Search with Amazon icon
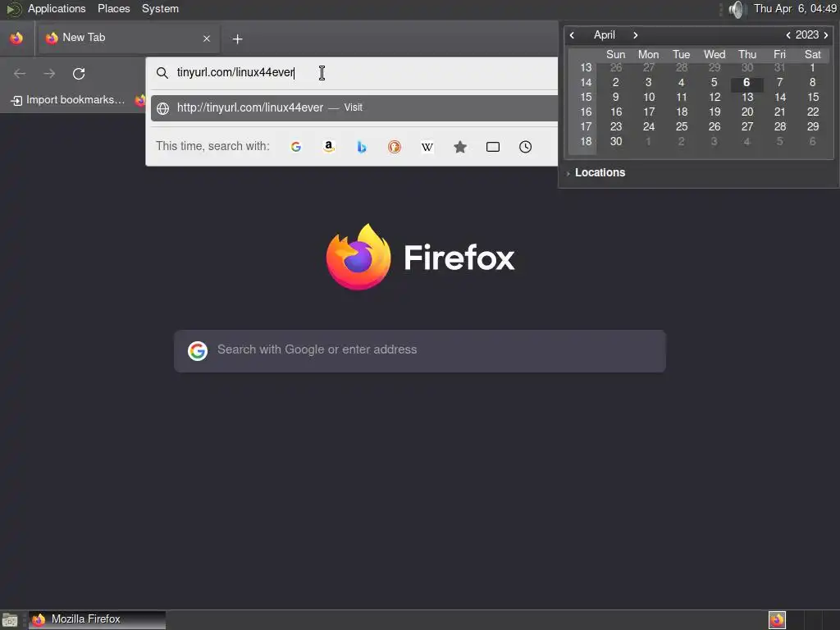Image resolution: width=840 pixels, height=630 pixels. click(329, 147)
